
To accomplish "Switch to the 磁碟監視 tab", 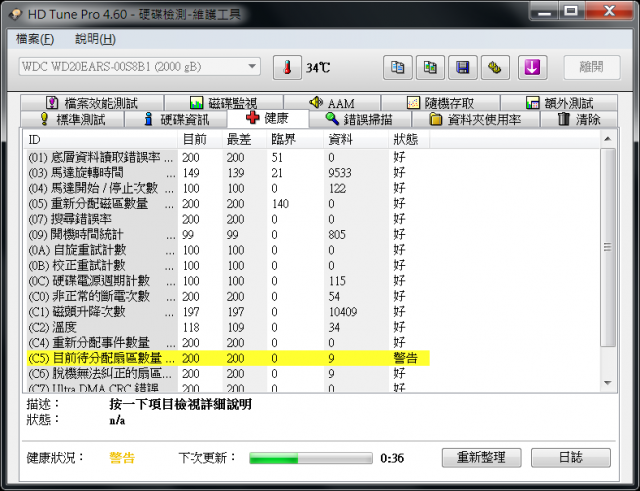I will coord(224,103).
